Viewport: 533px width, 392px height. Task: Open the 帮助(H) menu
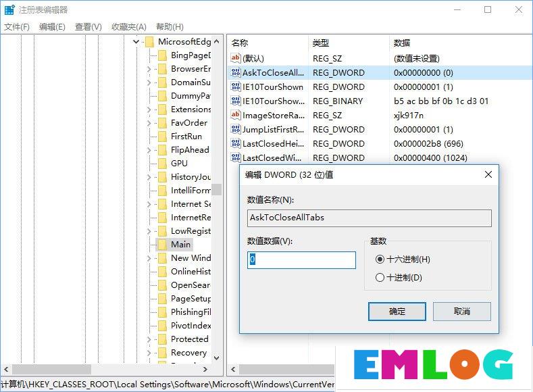click(170, 27)
